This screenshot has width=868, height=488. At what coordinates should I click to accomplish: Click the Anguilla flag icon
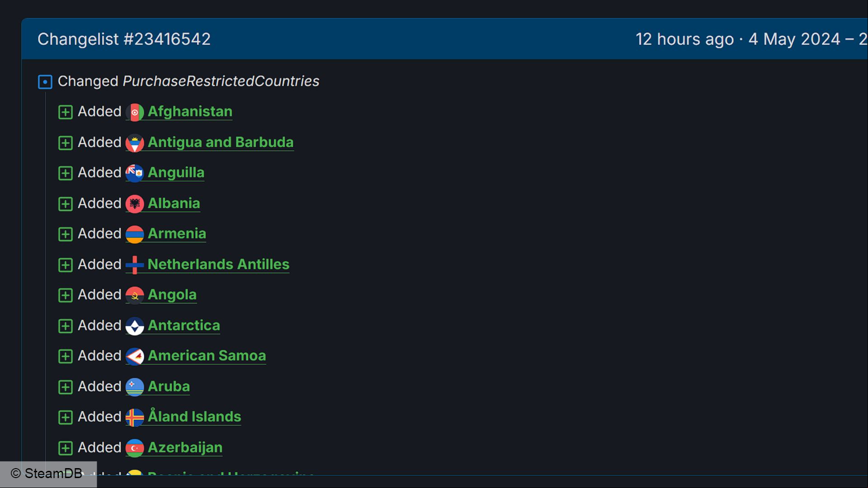tap(135, 173)
